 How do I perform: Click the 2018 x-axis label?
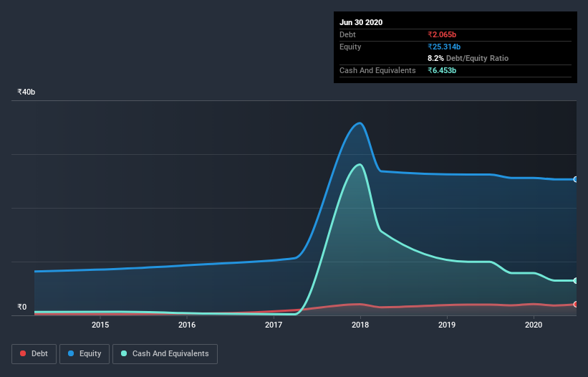[x=360, y=325]
